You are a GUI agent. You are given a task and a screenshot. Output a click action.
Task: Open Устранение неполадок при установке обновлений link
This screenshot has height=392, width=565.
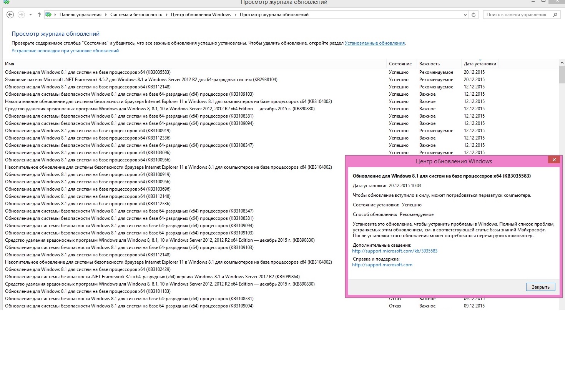[65, 51]
